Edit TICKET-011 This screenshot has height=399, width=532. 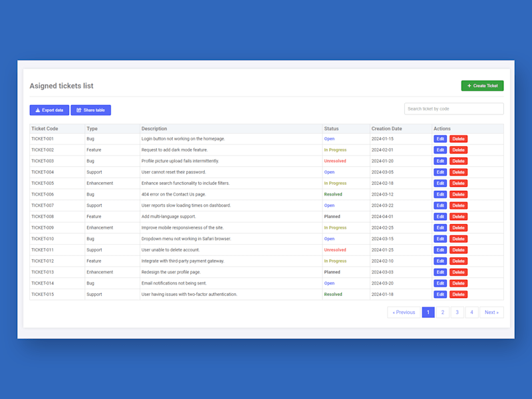440,250
